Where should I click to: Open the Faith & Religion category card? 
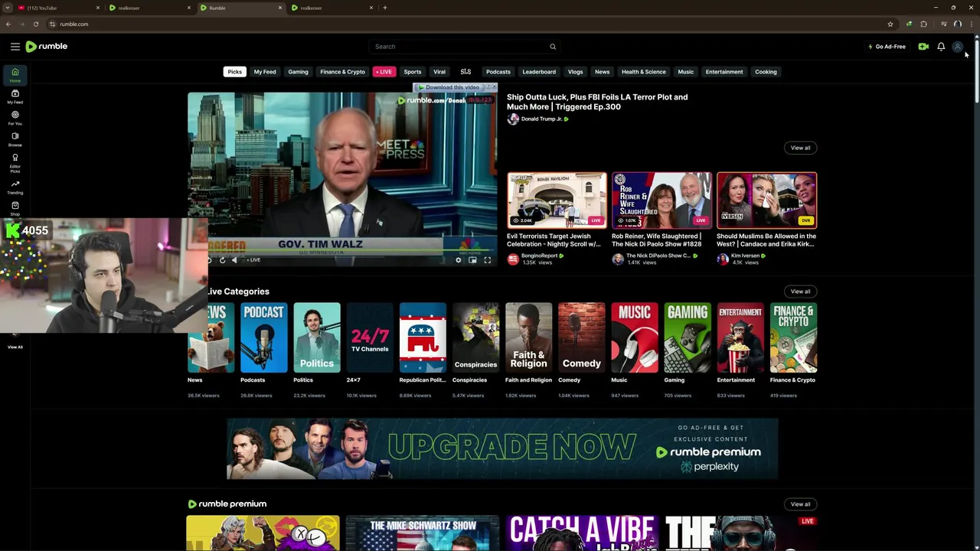528,337
